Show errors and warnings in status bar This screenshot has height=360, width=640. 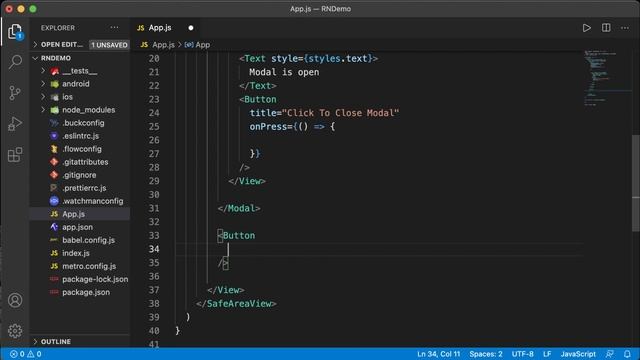coord(26,354)
